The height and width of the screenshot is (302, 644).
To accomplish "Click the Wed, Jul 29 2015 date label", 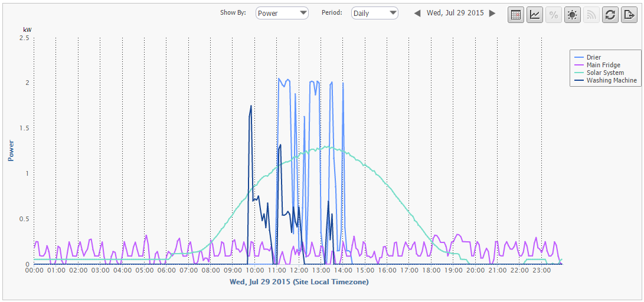I will [455, 13].
